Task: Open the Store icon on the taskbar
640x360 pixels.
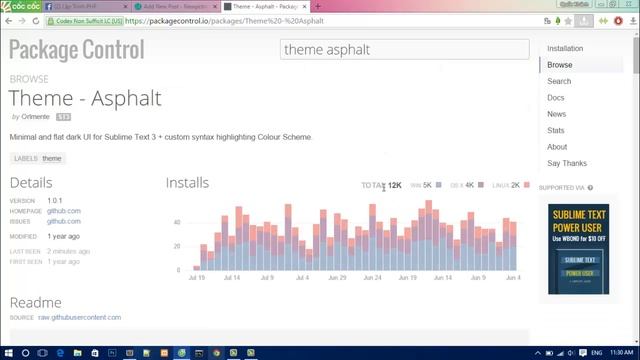Action: coord(95,353)
